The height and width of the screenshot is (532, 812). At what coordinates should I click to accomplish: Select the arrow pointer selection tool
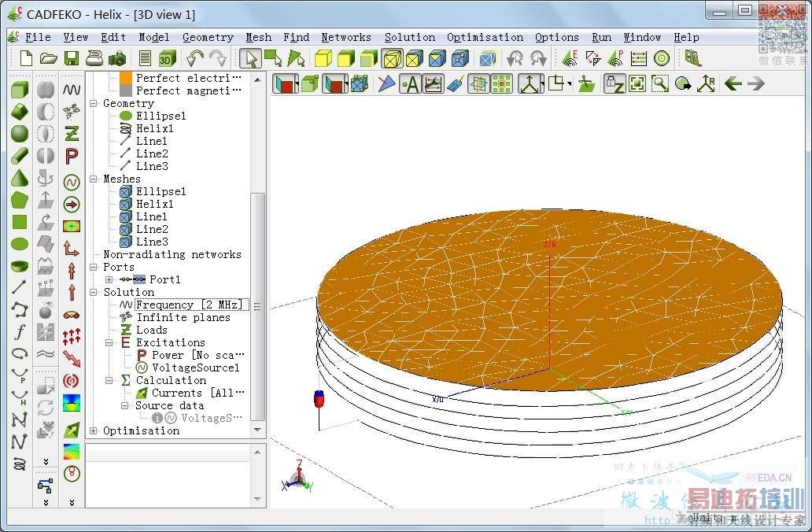tap(251, 58)
